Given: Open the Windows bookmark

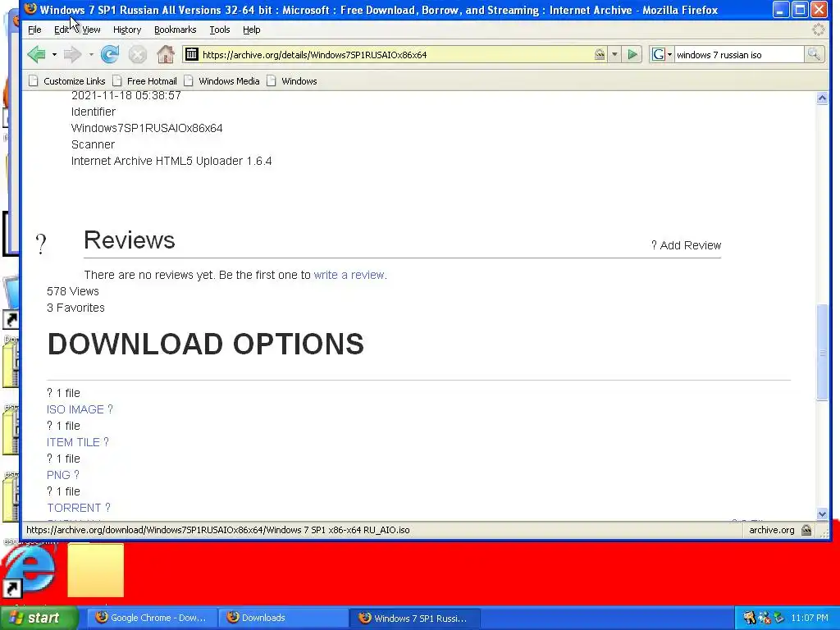Looking at the screenshot, I should (x=292, y=81).
